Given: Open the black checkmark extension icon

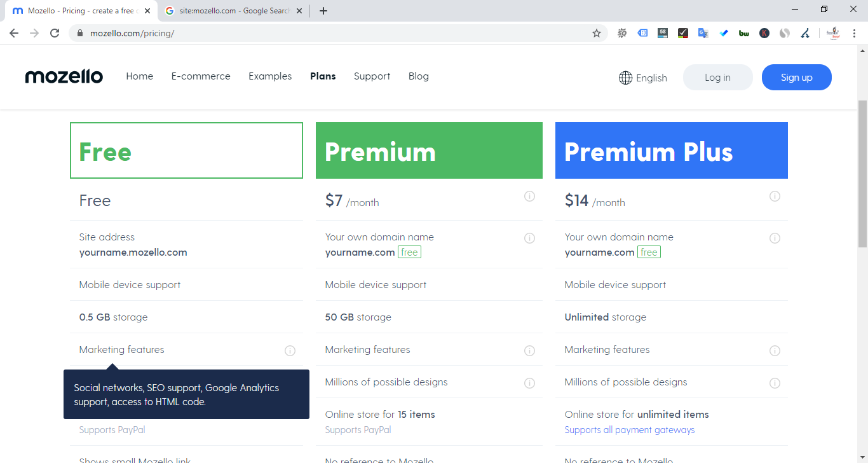Looking at the screenshot, I should pos(683,33).
